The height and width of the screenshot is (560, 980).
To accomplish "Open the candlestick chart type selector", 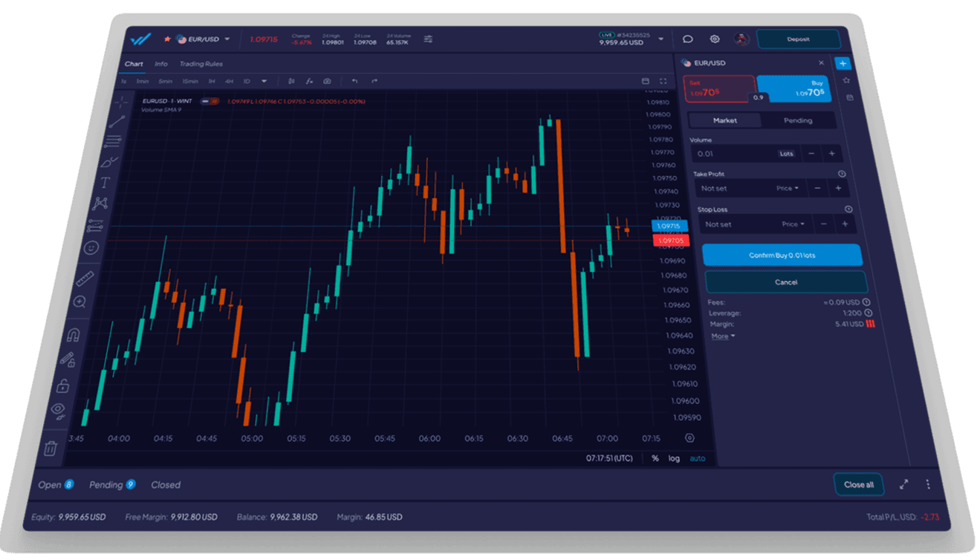I will click(x=291, y=81).
